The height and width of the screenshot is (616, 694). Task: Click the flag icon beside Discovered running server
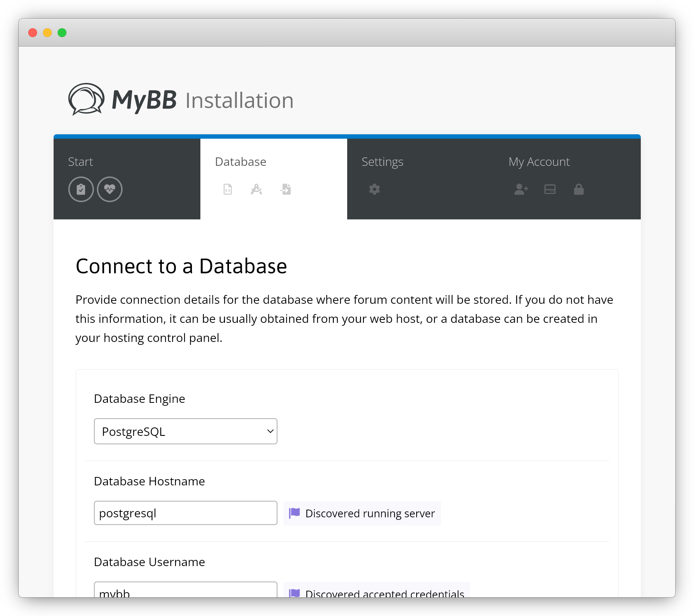pos(294,513)
